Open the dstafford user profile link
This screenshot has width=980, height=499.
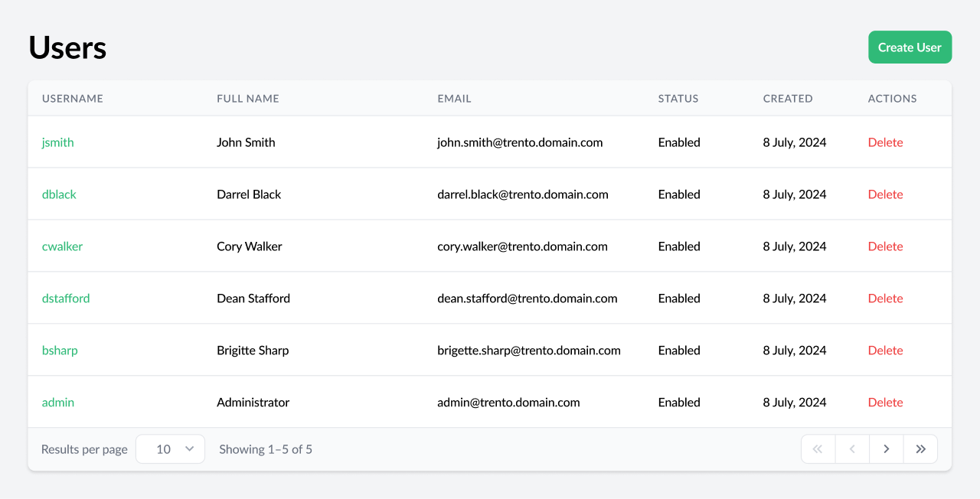click(x=66, y=298)
